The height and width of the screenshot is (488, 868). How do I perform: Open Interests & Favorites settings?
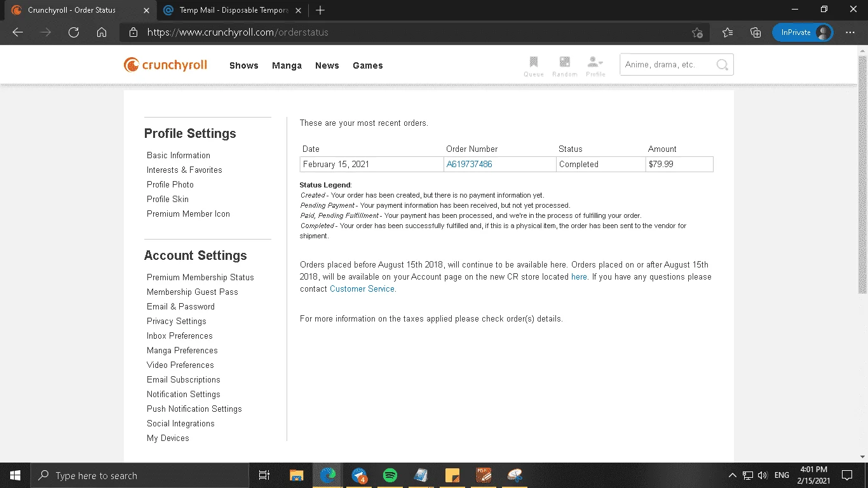(x=184, y=170)
